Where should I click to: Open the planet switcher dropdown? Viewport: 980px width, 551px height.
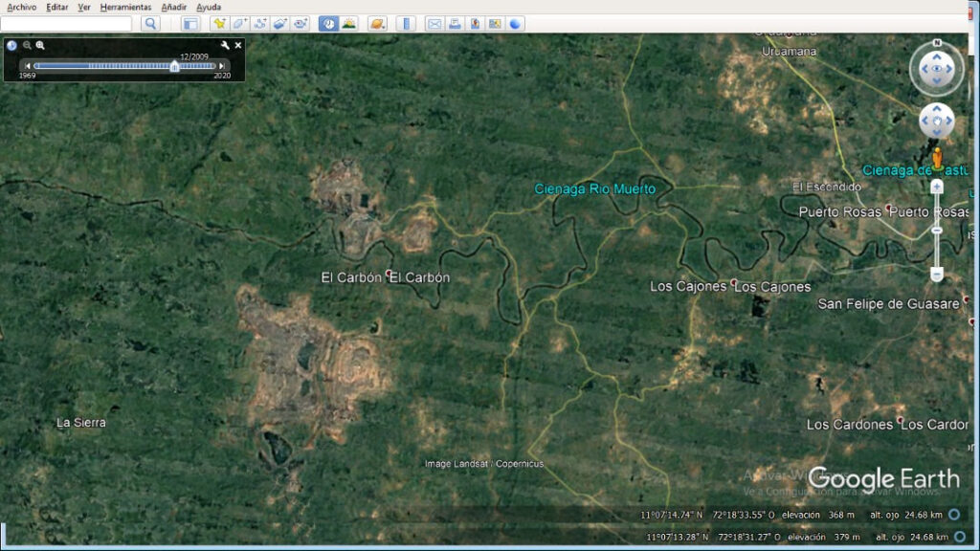(x=377, y=24)
